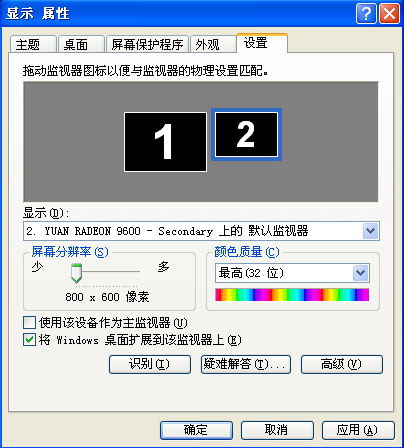Click the 确定 button
This screenshot has height=448, width=404.
196,430
